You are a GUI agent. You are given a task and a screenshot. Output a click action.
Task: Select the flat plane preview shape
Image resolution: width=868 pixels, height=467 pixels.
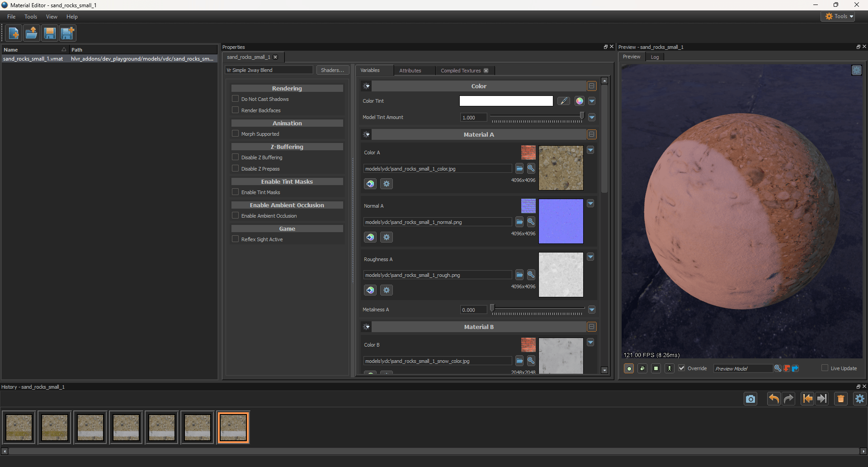pyautogui.click(x=656, y=368)
